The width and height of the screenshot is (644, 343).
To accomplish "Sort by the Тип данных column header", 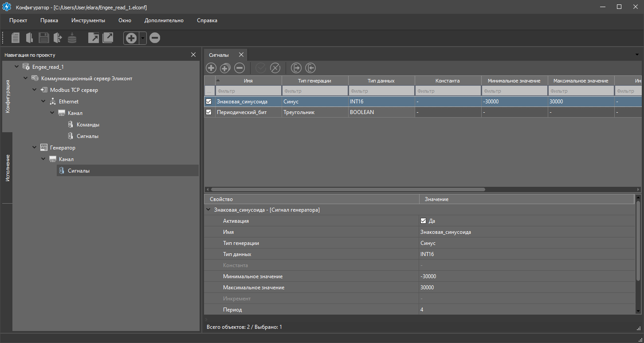I will (381, 81).
